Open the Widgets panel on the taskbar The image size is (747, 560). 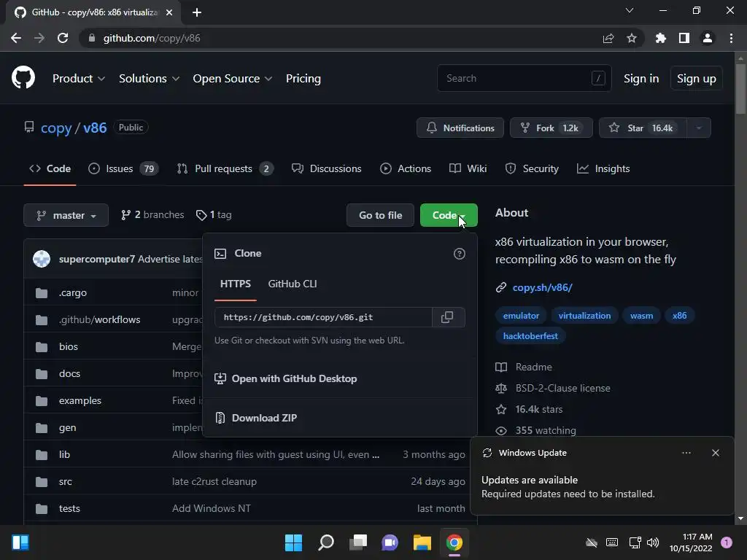tap(20, 542)
